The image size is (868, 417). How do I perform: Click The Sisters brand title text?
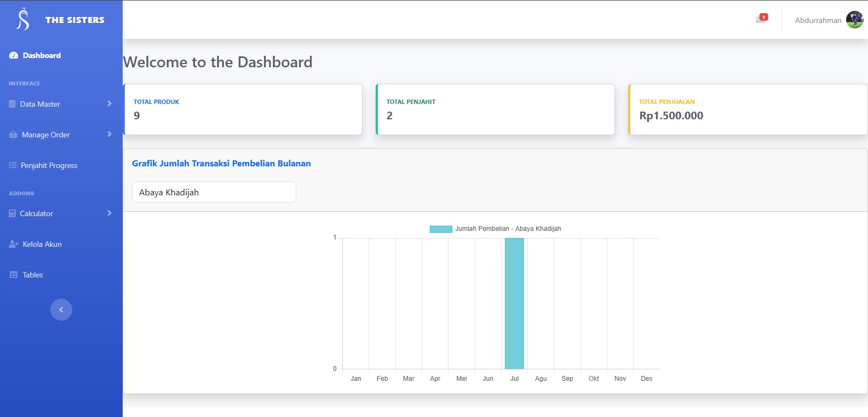coord(74,20)
